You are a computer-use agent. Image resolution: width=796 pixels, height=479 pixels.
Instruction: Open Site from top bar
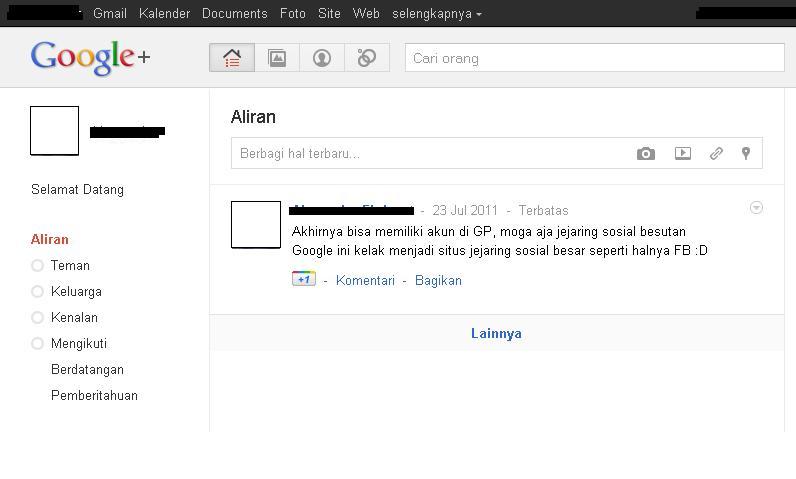pos(329,14)
